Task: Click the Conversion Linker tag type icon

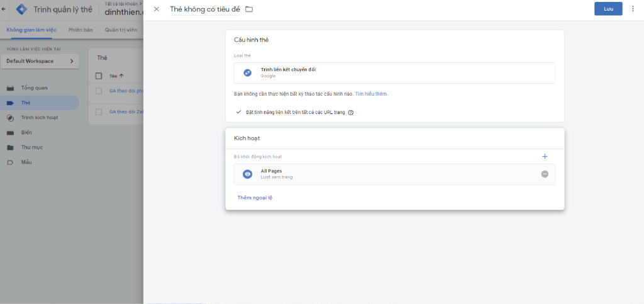Action: point(248,73)
